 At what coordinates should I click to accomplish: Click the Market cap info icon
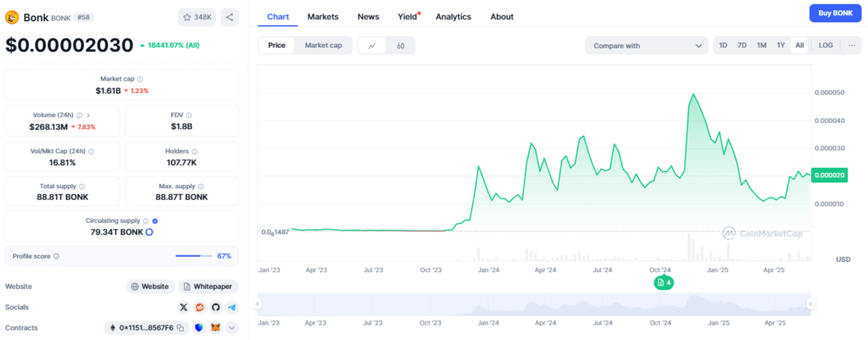click(140, 79)
